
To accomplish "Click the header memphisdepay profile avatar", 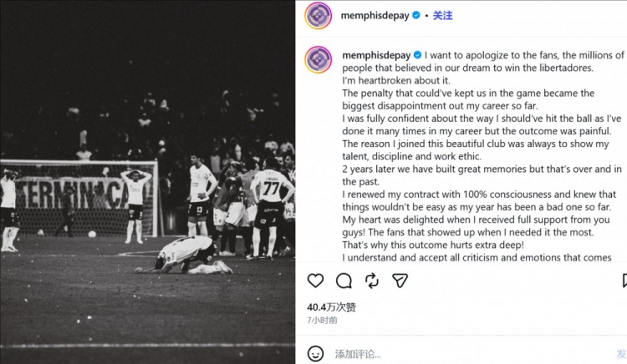I will [319, 16].
